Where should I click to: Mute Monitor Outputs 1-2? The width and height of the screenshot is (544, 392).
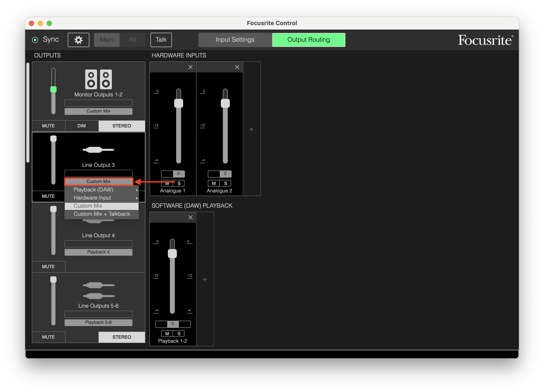[48, 126]
